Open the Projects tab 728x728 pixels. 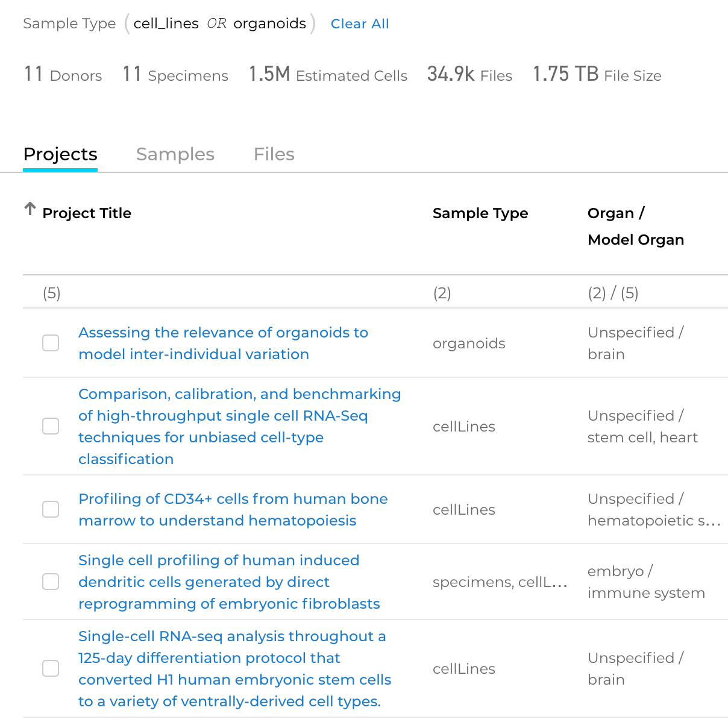60,154
